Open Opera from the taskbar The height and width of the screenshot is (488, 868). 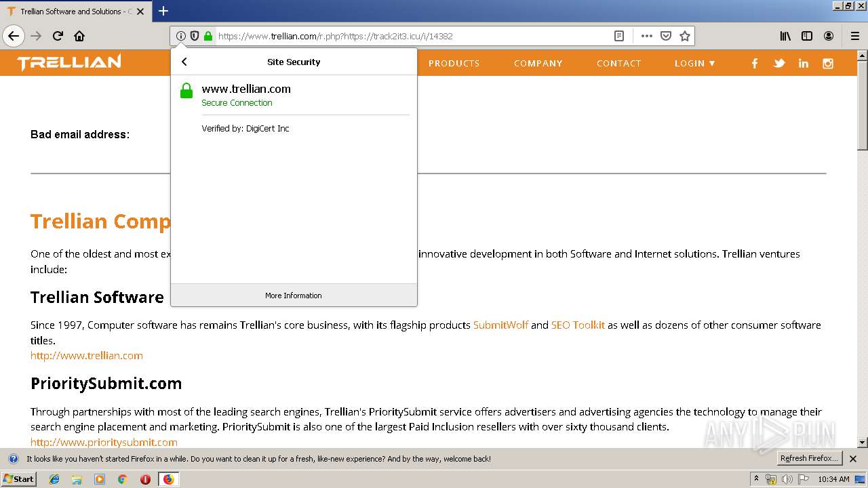(x=145, y=479)
